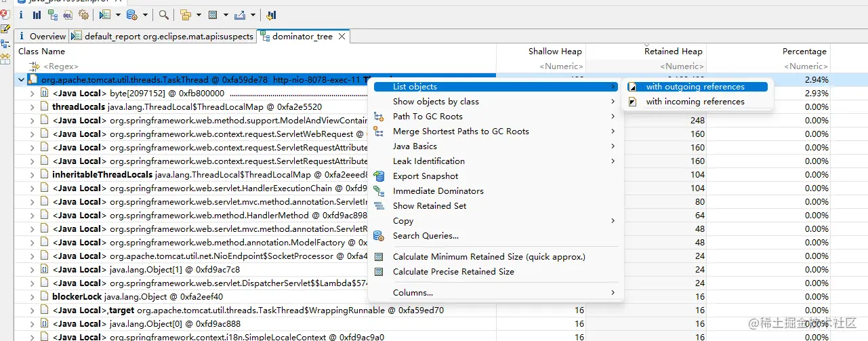This screenshot has height=341, width=868.
Task: Open the heap dump overview info icon
Action: 22,14
